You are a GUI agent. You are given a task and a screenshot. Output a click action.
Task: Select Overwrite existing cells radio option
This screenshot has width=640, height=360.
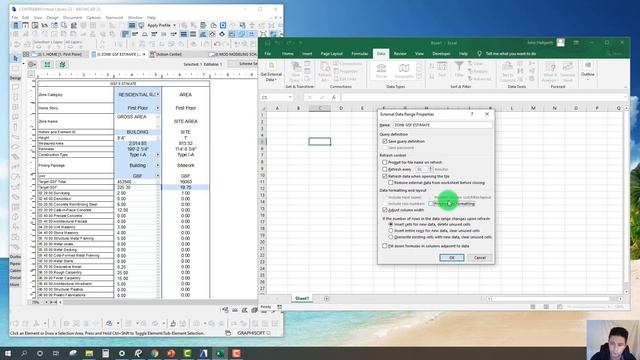pyautogui.click(x=391, y=237)
